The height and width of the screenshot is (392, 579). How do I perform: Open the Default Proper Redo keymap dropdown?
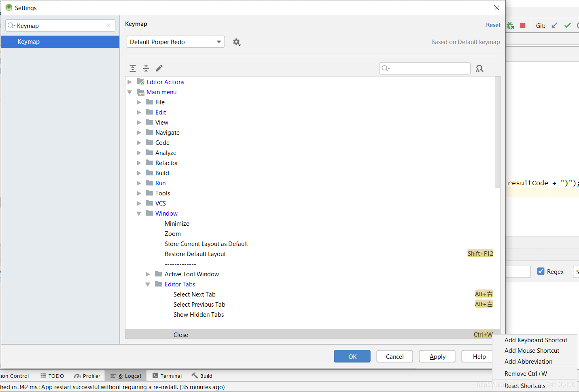point(176,42)
